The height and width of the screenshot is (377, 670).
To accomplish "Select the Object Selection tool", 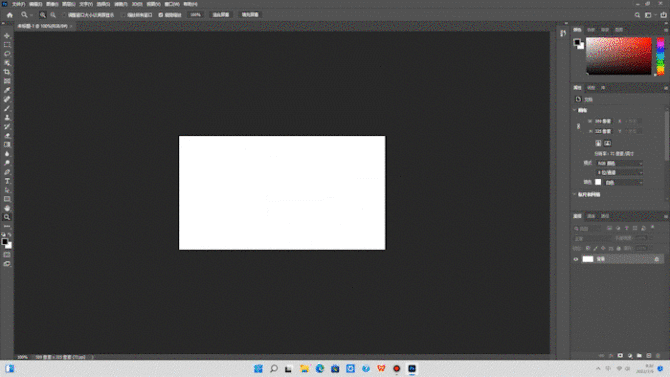I will pyautogui.click(x=7, y=63).
